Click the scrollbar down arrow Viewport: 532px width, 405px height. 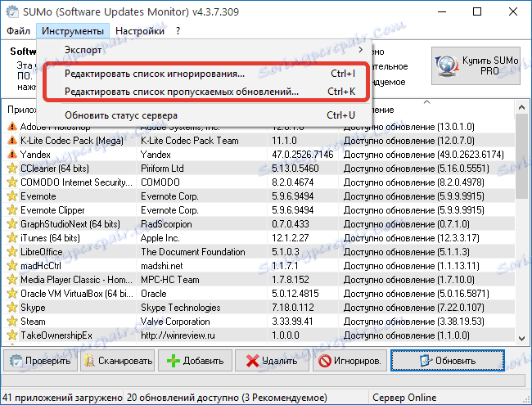pos(522,338)
